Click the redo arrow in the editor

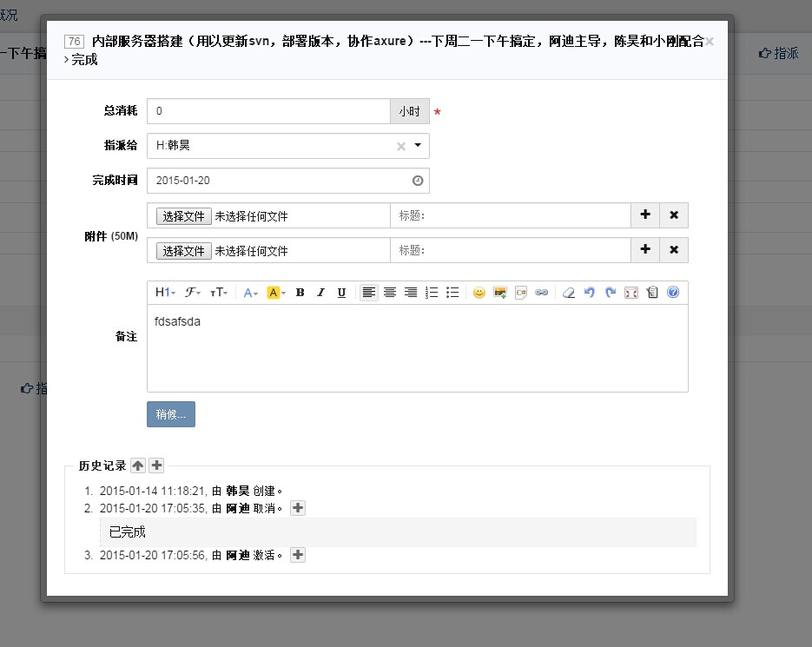(x=611, y=293)
